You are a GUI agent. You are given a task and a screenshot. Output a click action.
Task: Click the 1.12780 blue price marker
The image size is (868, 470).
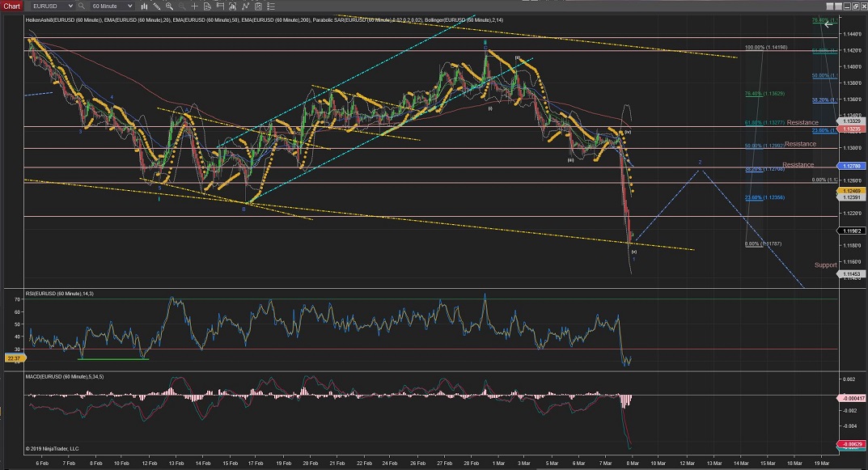click(x=851, y=166)
